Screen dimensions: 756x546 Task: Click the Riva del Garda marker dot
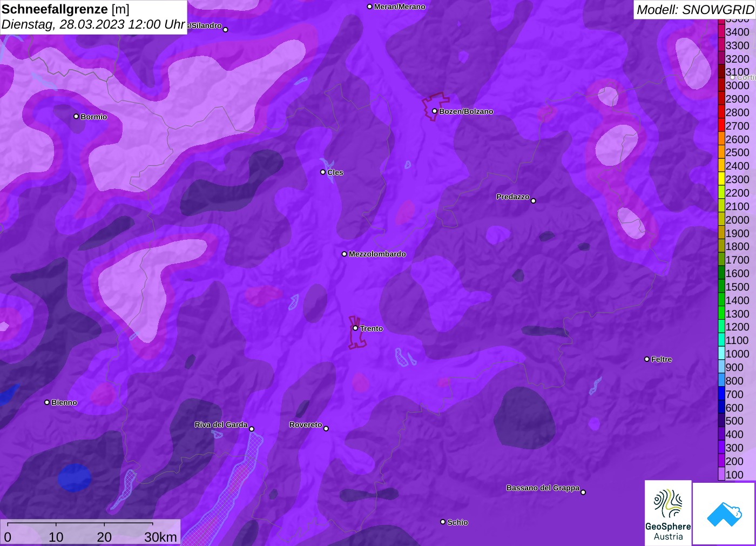pyautogui.click(x=252, y=429)
